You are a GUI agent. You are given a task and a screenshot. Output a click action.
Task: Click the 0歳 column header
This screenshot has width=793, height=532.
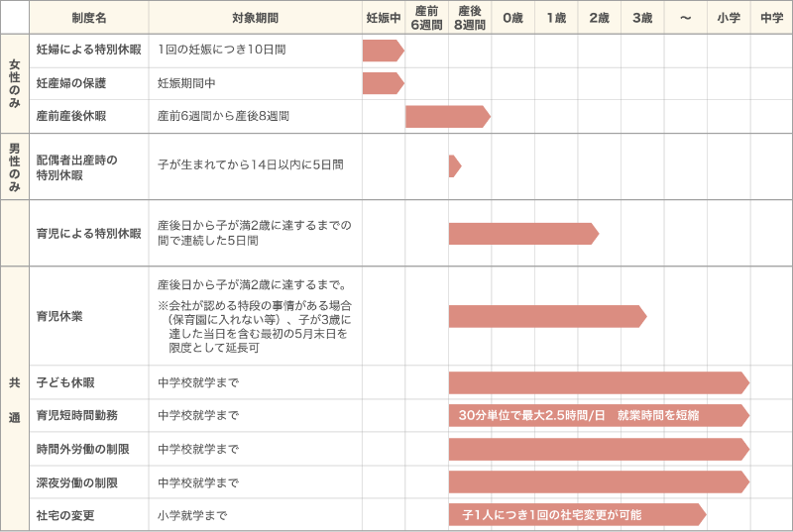(x=512, y=18)
